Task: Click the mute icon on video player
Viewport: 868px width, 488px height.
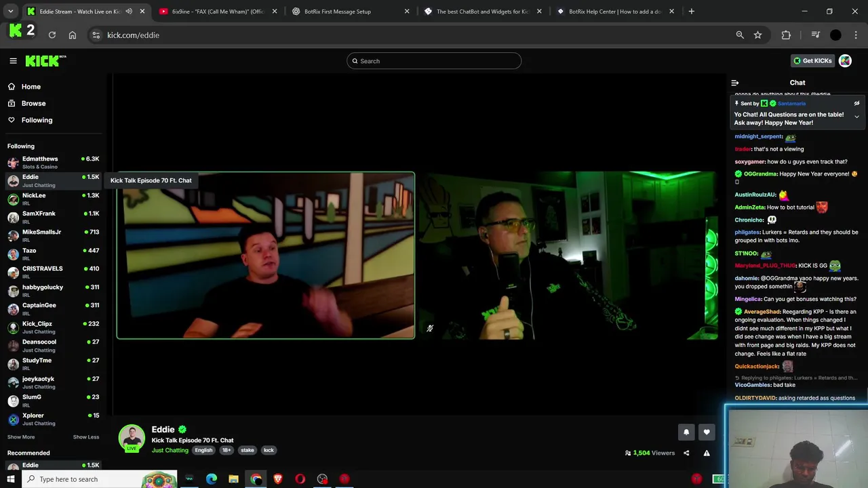Action: [x=430, y=329]
